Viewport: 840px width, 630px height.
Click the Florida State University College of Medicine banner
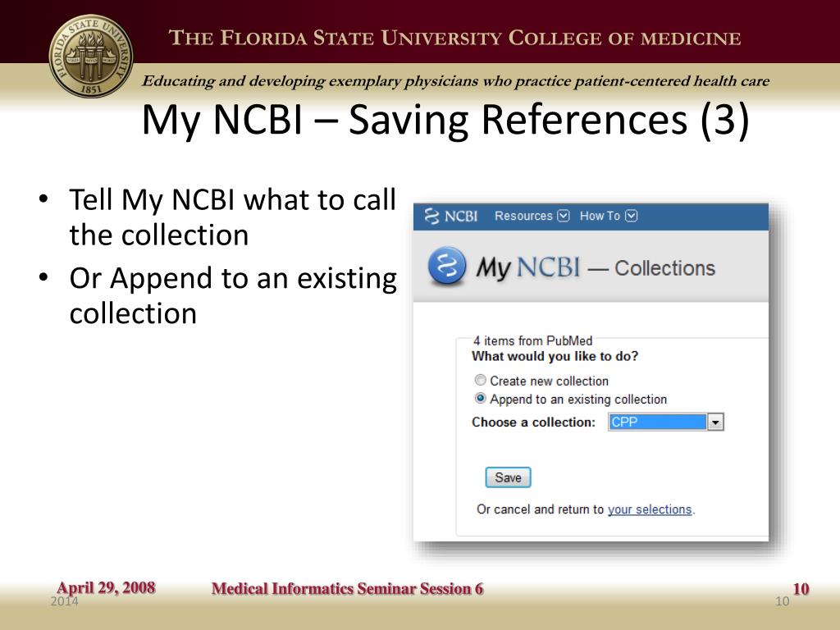click(454, 38)
